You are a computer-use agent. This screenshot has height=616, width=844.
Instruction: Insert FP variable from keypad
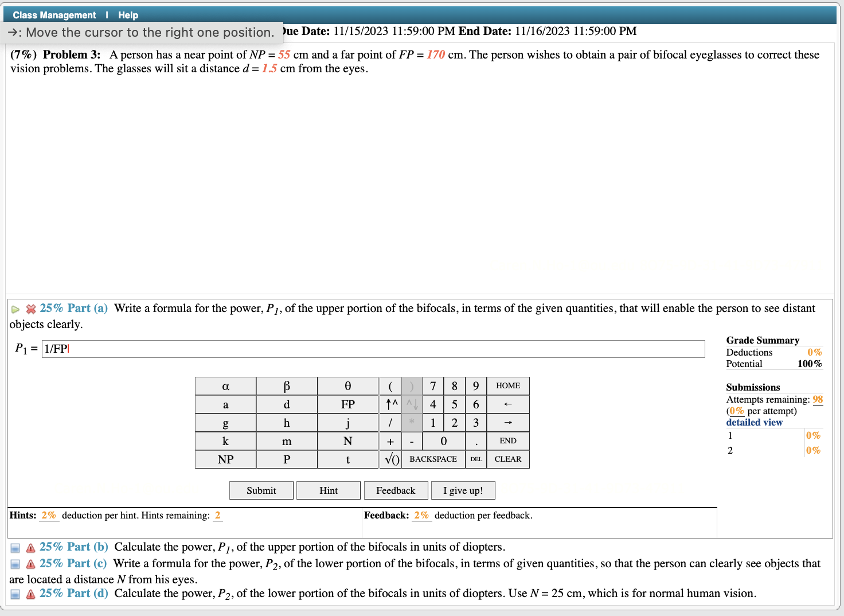click(x=348, y=404)
